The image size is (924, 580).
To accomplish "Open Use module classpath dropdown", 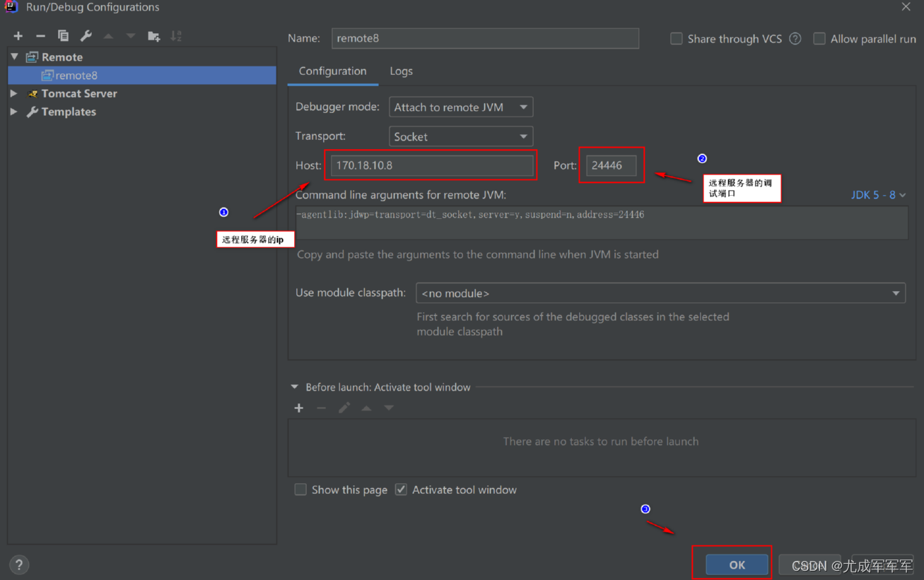I will (660, 293).
